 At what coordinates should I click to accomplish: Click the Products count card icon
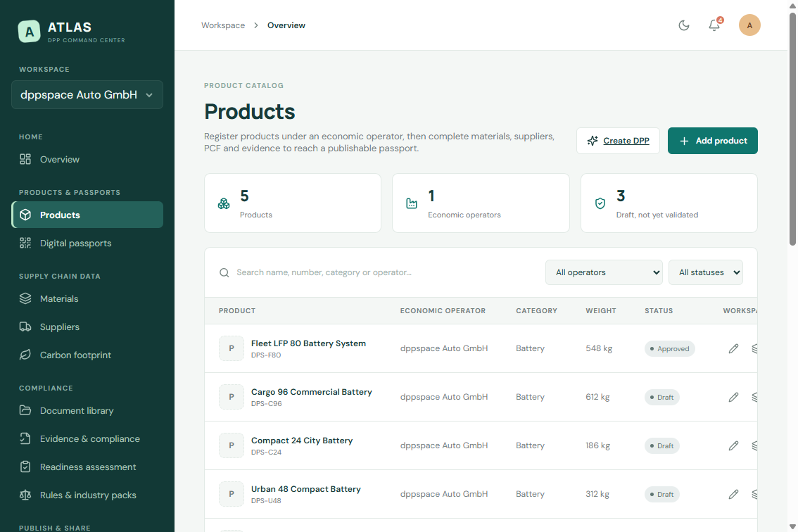pos(223,203)
